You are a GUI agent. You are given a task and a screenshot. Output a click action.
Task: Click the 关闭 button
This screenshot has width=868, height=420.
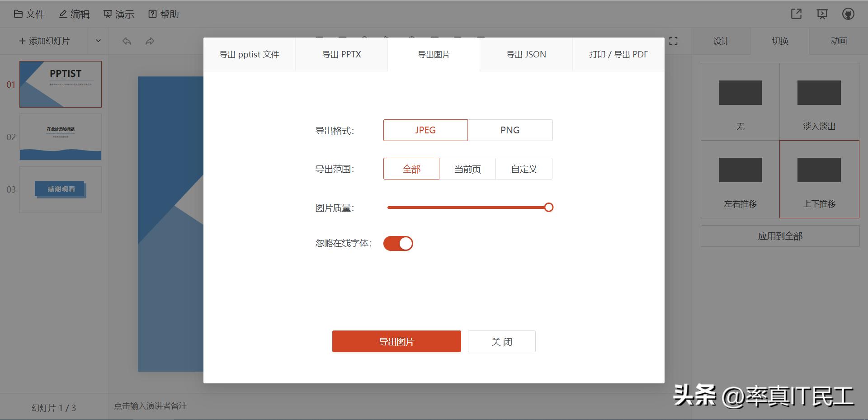click(x=501, y=341)
